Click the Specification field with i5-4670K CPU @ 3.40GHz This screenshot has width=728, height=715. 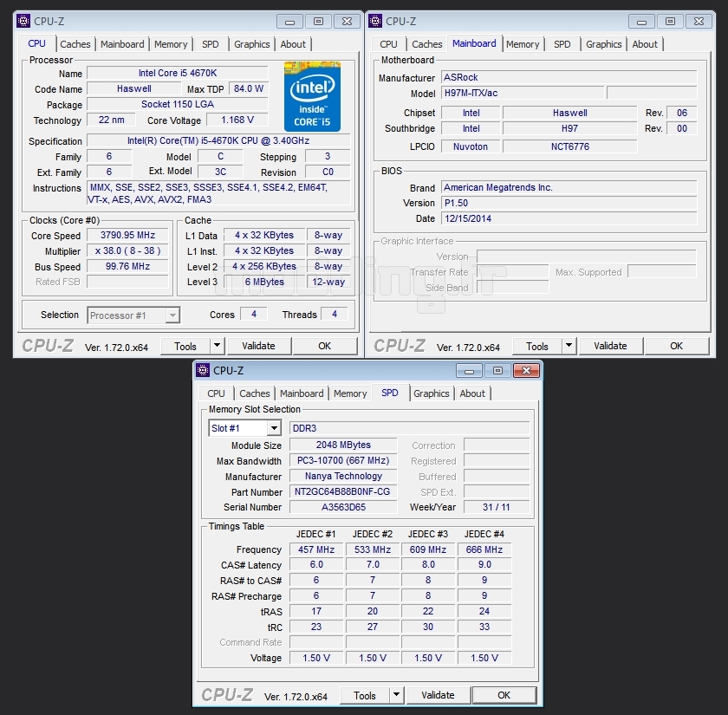218,140
